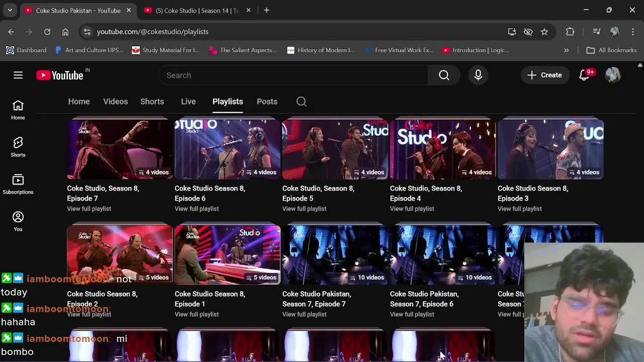
Task: Close the Coke Studio Season 14 tab
Action: click(x=248, y=10)
